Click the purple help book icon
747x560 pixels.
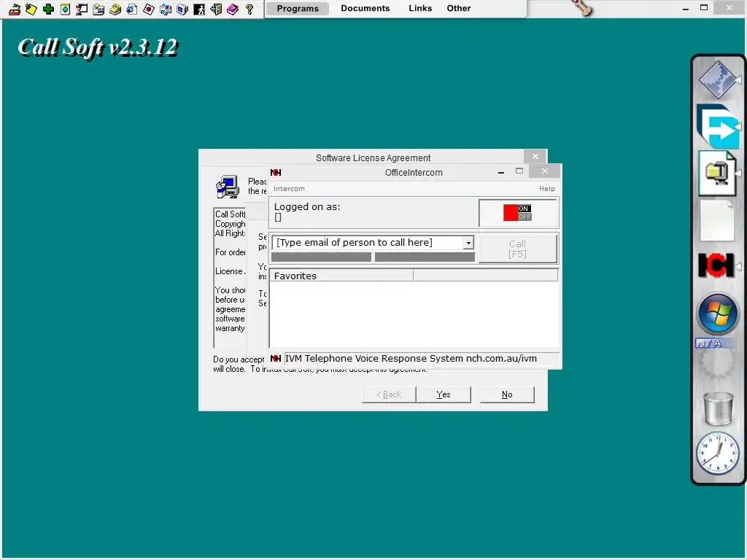pyautogui.click(x=233, y=9)
